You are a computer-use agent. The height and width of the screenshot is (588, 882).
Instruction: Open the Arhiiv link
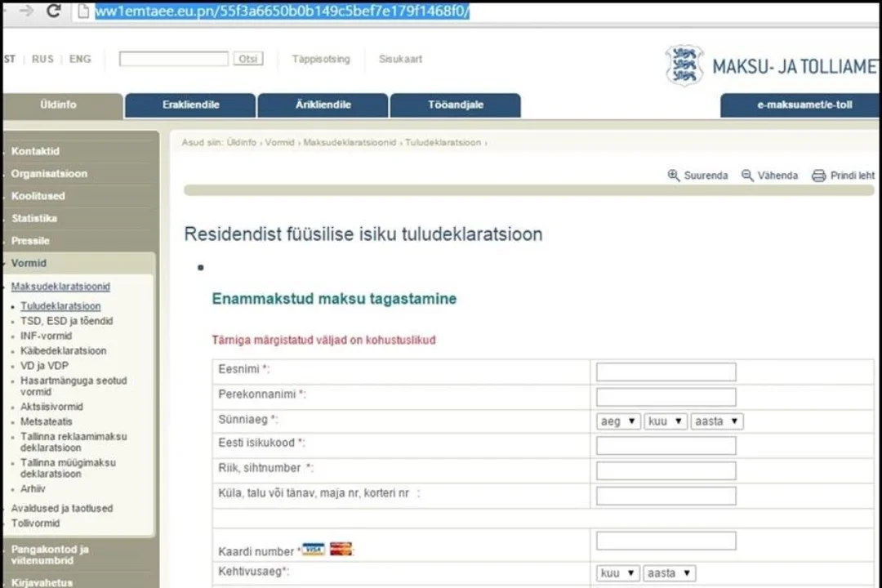[33, 488]
